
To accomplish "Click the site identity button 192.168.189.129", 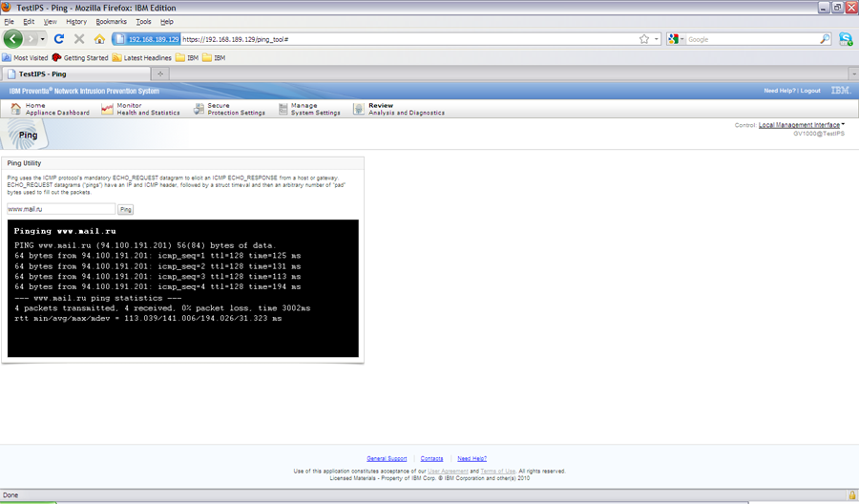I will pos(147,39).
